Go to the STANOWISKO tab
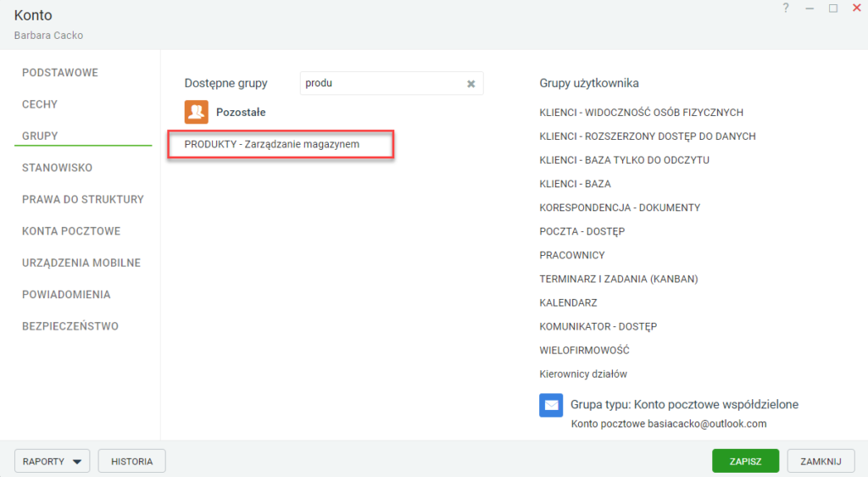The height and width of the screenshot is (477, 868). coord(57,168)
